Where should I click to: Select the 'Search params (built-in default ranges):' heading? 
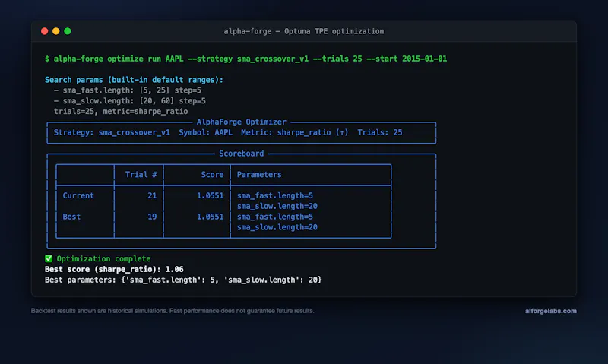[x=135, y=80]
